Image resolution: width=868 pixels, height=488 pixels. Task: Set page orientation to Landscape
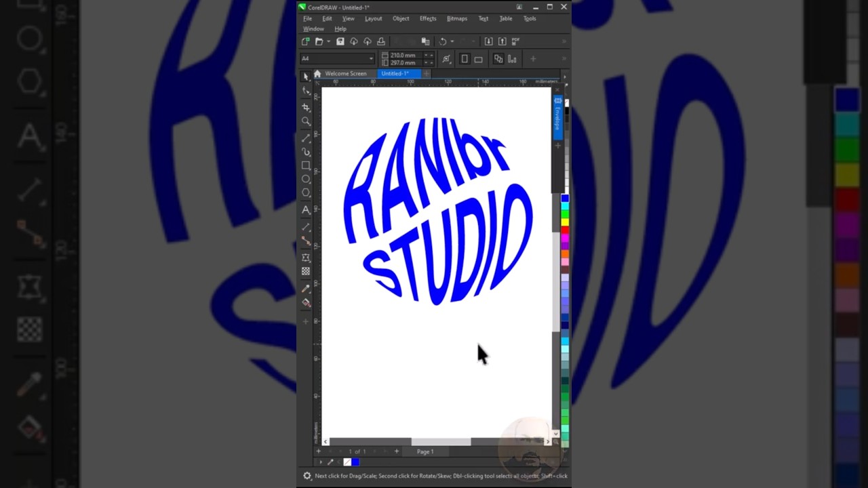478,59
